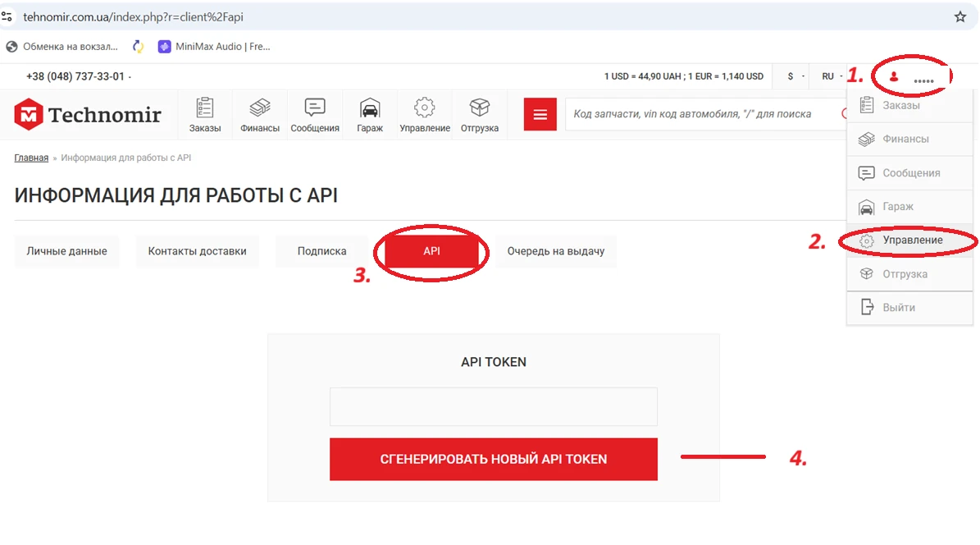Open the MiniMax Audio bookmark
Image resolution: width=980 pixels, height=545 pixels.
coord(214,46)
